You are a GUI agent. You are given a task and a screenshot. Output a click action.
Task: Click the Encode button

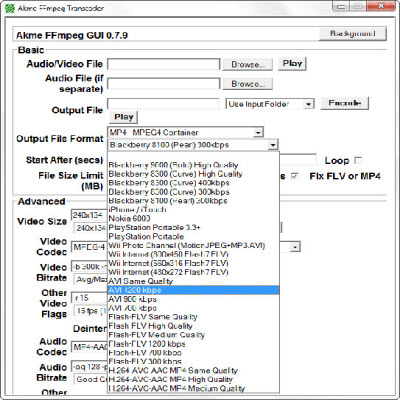pos(345,103)
